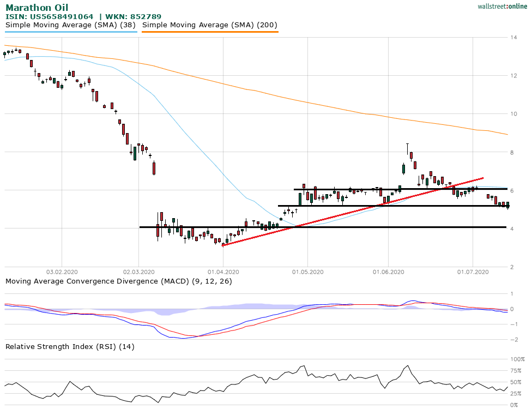532x409 pixels.
Task: Click the Marathon Oil chart title
Action: 37,8
